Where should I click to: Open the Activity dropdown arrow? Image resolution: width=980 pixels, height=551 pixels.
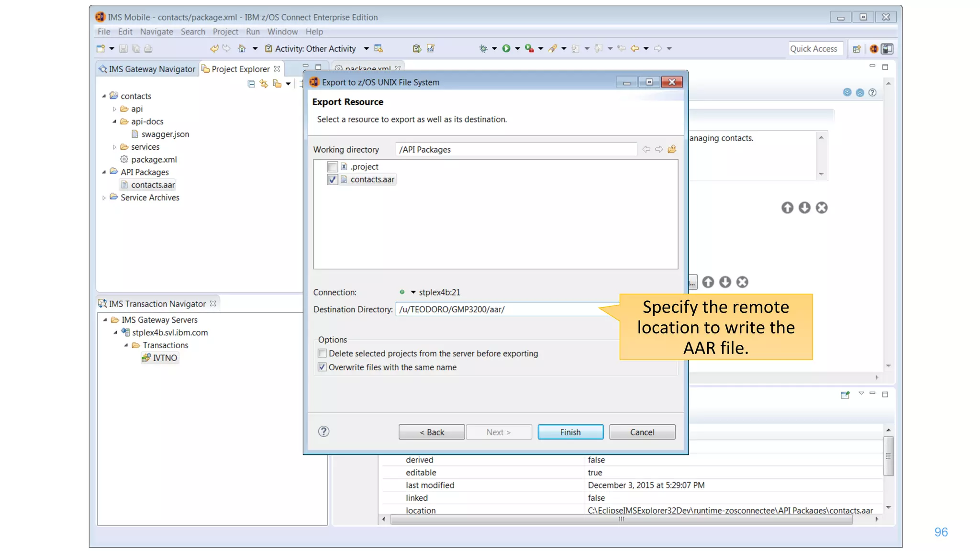366,49
